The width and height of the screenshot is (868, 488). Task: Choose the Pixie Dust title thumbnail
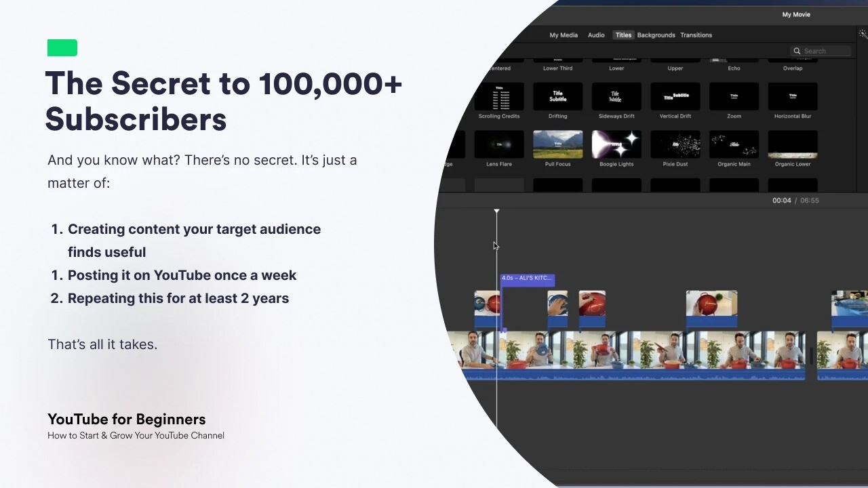pos(675,144)
